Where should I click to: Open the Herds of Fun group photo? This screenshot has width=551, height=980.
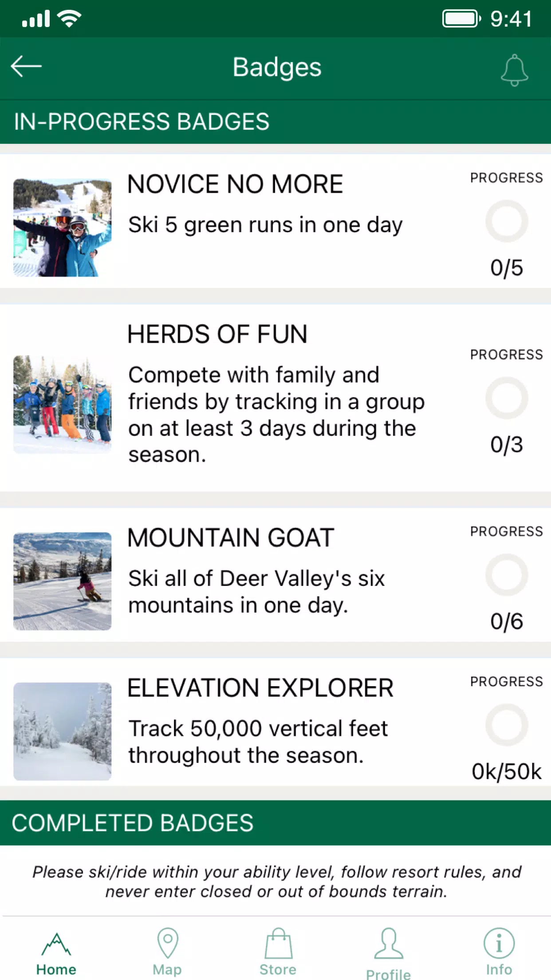click(63, 404)
